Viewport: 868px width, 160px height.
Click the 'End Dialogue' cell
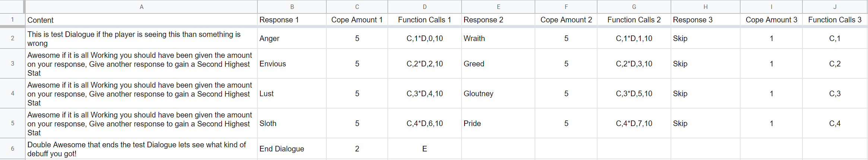(x=292, y=149)
